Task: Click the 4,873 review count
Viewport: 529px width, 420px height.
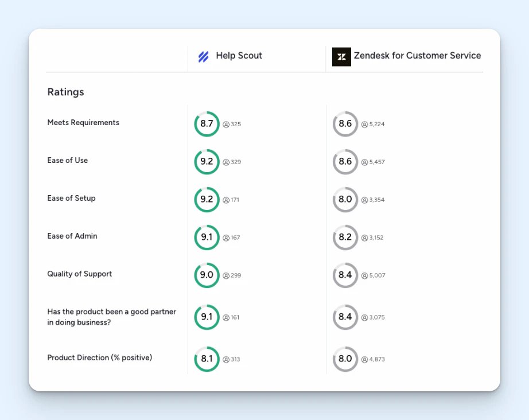Action: (377, 359)
